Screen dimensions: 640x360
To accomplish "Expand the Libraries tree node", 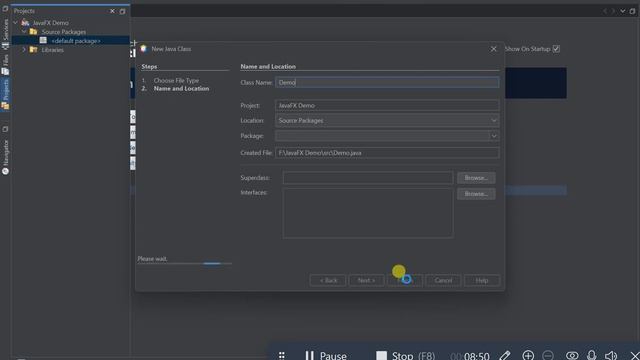I will click(24, 50).
